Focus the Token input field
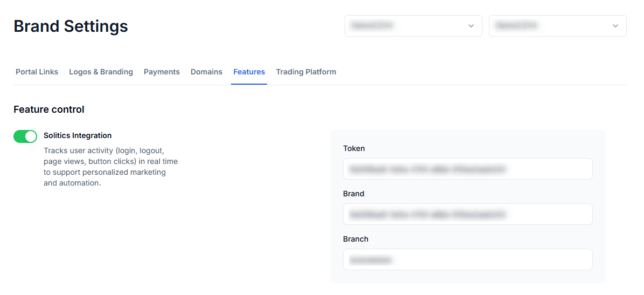Image resolution: width=644 pixels, height=295 pixels. [x=467, y=169]
